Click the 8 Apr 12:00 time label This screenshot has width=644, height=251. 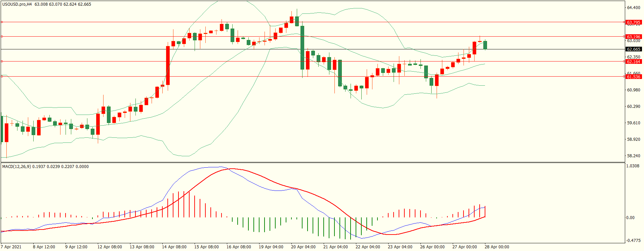[x=44, y=247]
